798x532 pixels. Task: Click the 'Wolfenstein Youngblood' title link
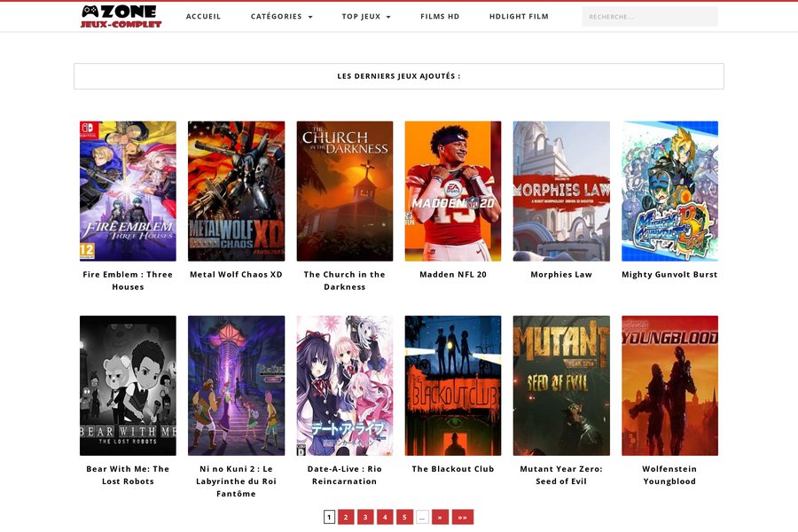669,475
